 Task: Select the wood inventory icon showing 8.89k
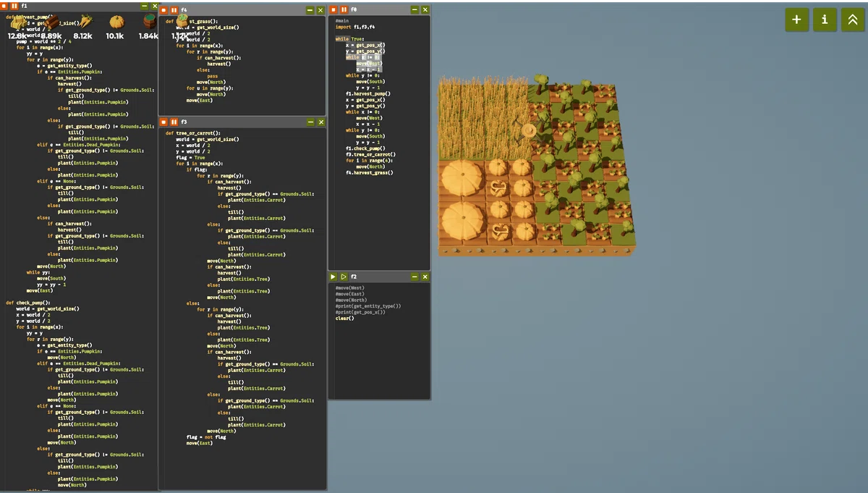coord(51,22)
